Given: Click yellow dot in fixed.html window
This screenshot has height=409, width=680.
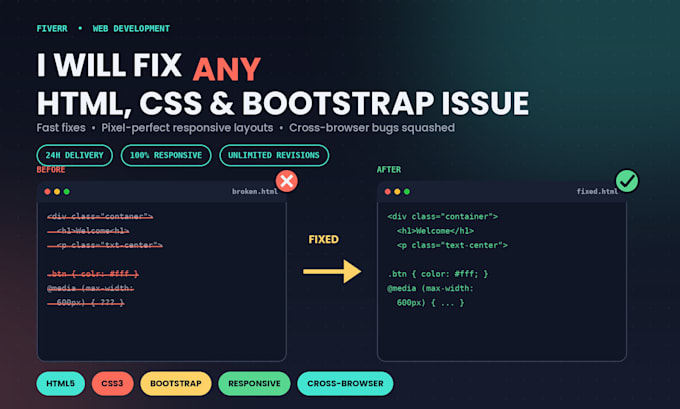Looking at the screenshot, I should click(397, 192).
